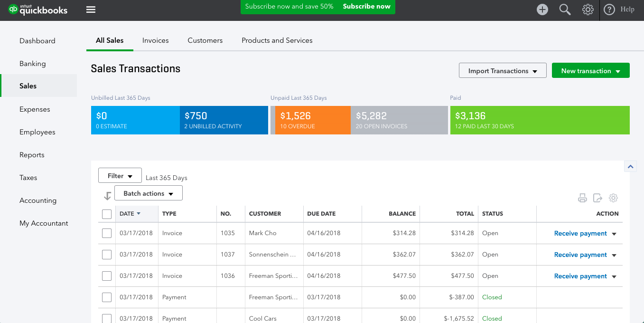Check the Cool Cars payment row
The height and width of the screenshot is (323, 644).
point(107,318)
